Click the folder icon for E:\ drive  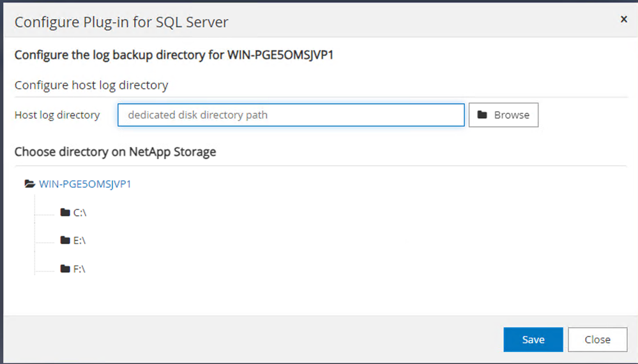point(65,241)
